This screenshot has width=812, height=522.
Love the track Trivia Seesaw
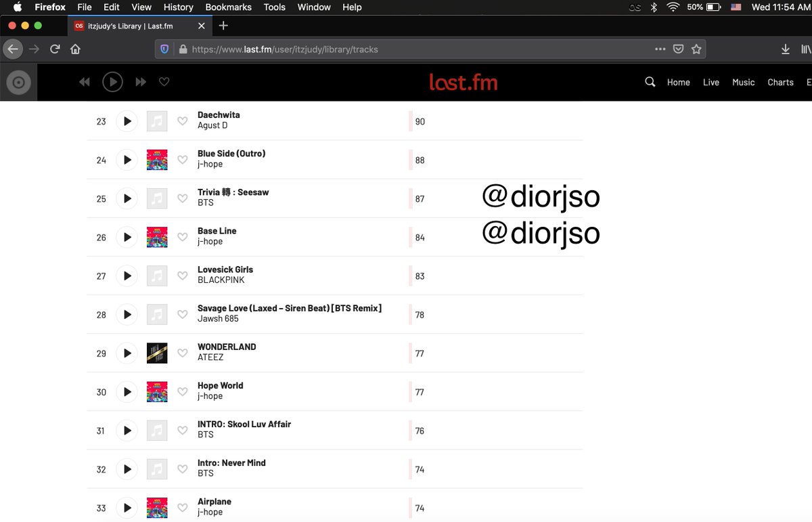point(182,198)
